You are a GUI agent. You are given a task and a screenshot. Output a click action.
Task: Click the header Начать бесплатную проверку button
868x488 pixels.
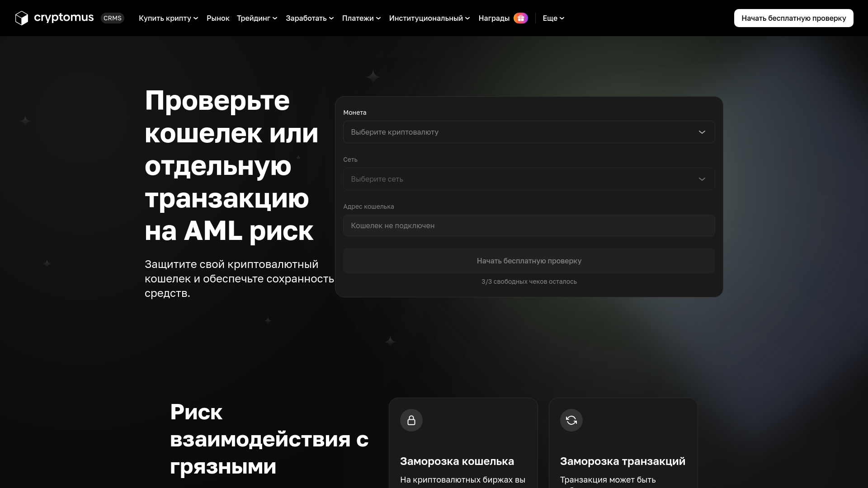(x=794, y=18)
